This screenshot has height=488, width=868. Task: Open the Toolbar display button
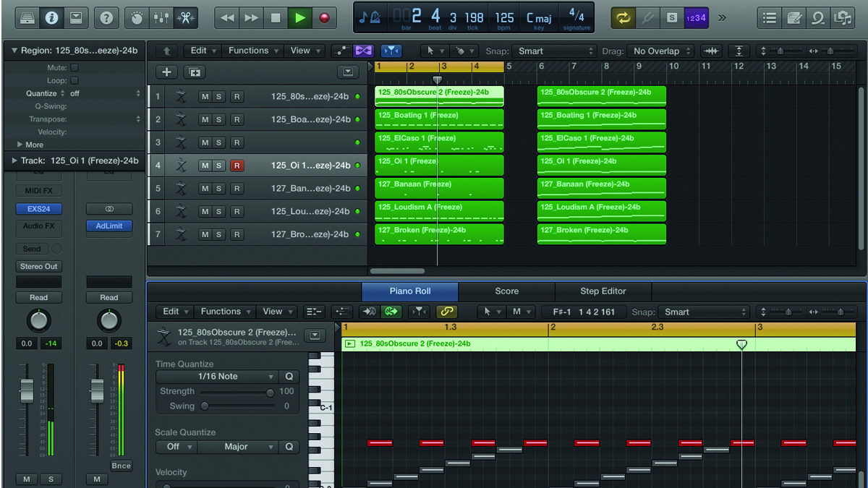point(75,18)
